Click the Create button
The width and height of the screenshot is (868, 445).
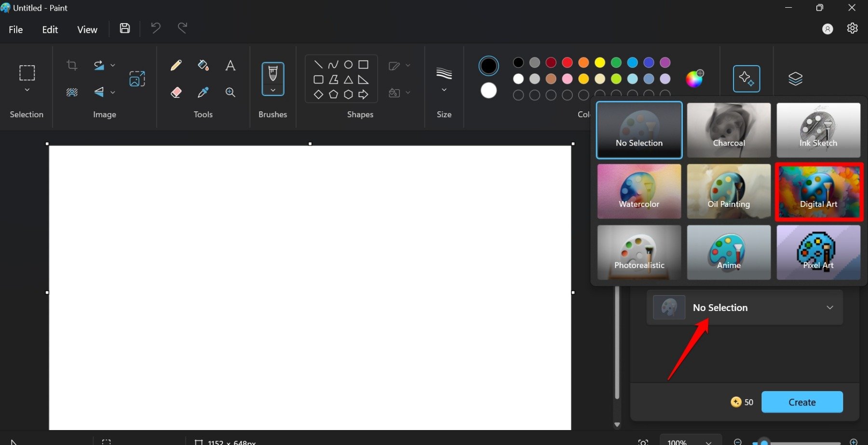click(801, 402)
